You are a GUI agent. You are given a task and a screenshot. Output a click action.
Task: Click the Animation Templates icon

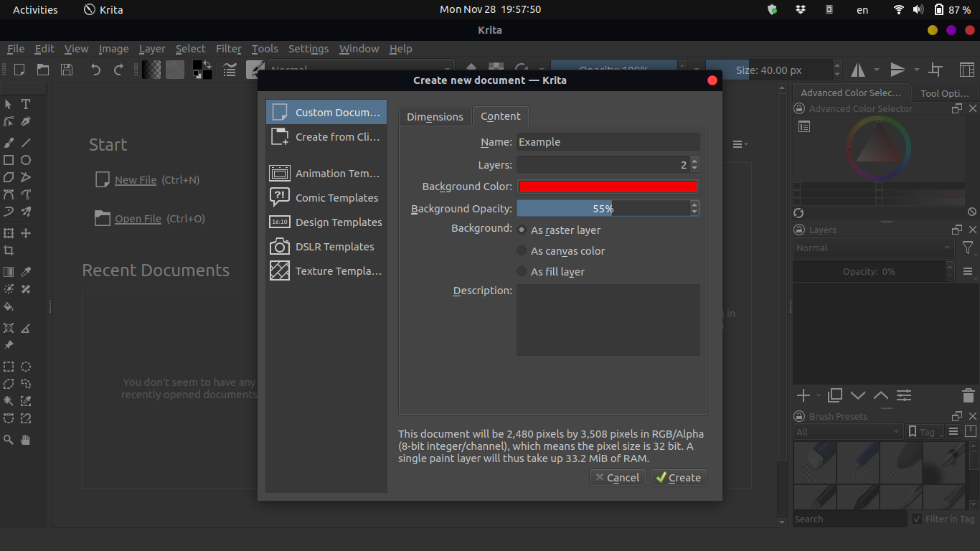pyautogui.click(x=279, y=173)
